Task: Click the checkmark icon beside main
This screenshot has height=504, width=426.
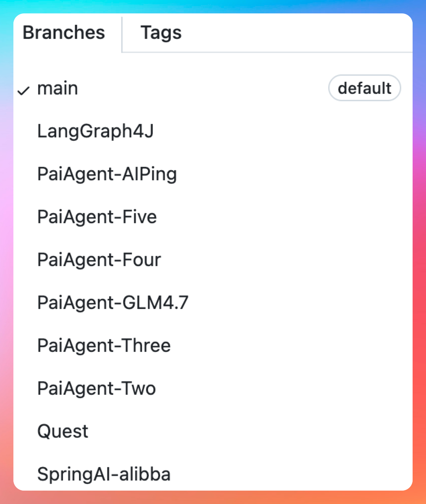Action: coord(23,90)
